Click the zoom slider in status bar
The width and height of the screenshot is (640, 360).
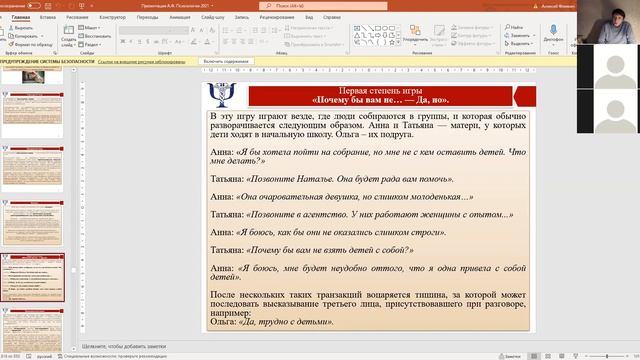pos(607,356)
